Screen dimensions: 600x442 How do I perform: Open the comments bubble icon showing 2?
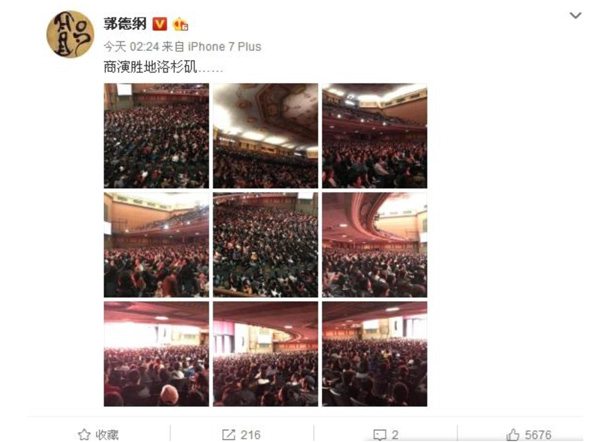pos(380,435)
